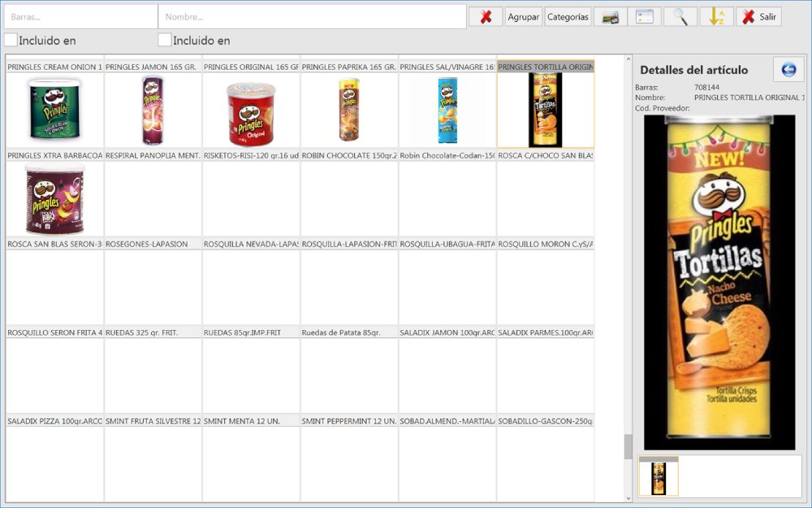Open the image gallery view icon
Viewport: 812px width, 508px height.
(609, 17)
